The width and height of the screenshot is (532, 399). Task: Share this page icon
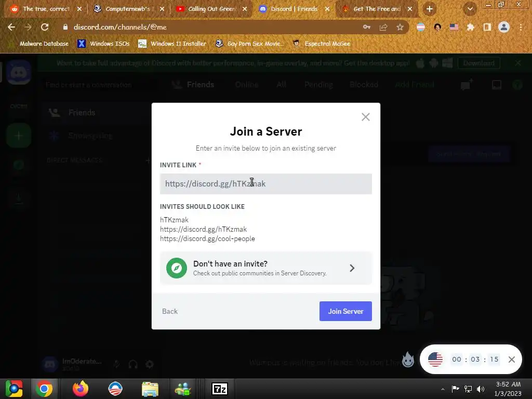coord(383,27)
